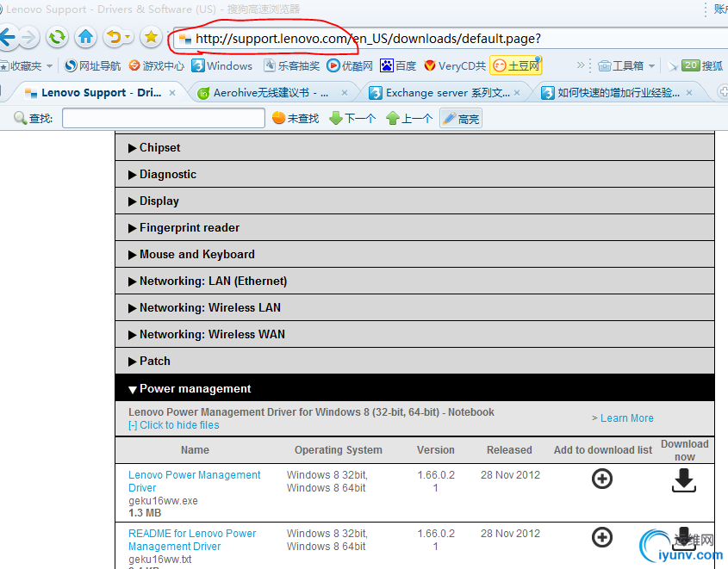This screenshot has width=728, height=569.
Task: Close the Lenovo Support tab
Action: pyautogui.click(x=172, y=93)
